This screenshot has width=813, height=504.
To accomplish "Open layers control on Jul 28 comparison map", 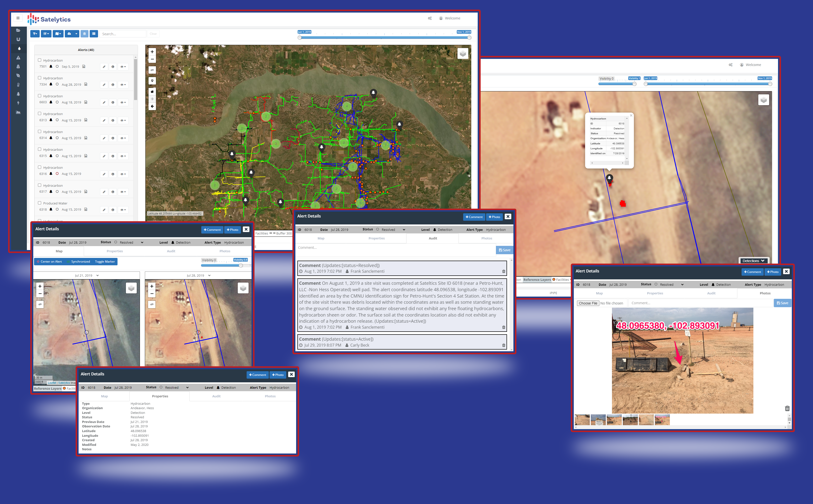I will 243,288.
